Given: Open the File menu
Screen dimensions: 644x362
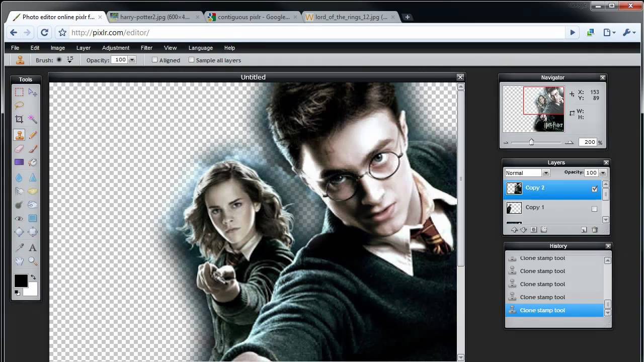Looking at the screenshot, I should (15, 48).
